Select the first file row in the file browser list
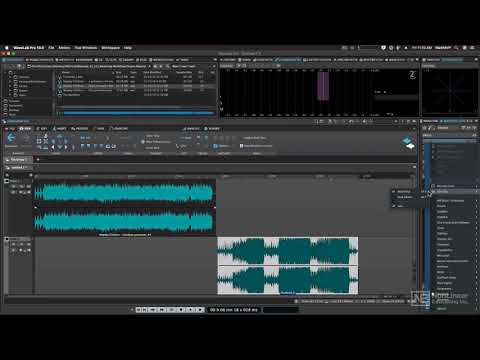The width and height of the screenshot is (480, 360). [135, 77]
